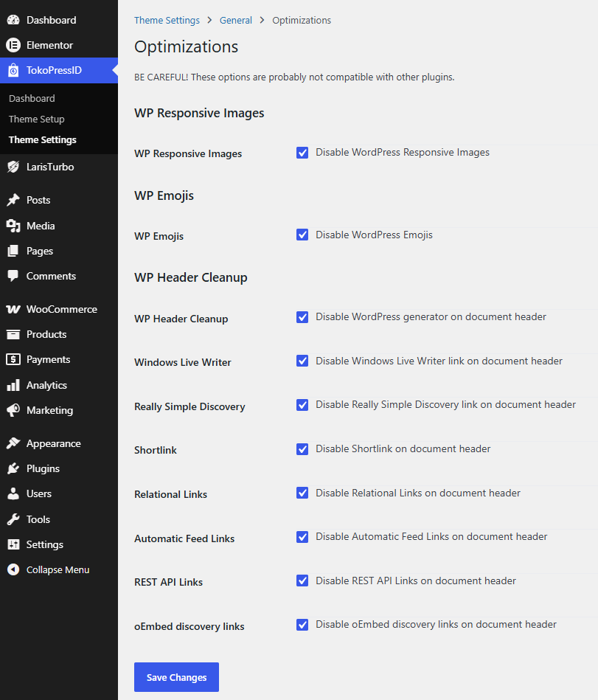
Task: Click the Comments speech bubble icon
Action: pos(13,276)
